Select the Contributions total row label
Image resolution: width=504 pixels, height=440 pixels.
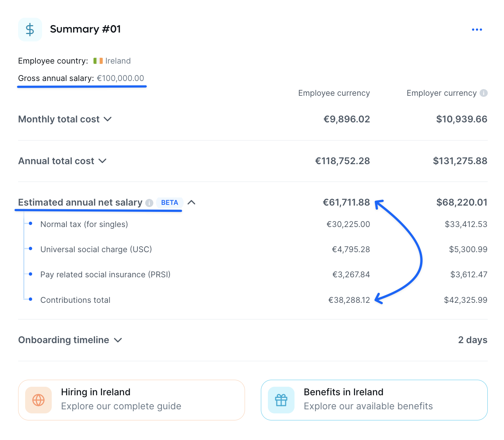pyautogui.click(x=75, y=300)
